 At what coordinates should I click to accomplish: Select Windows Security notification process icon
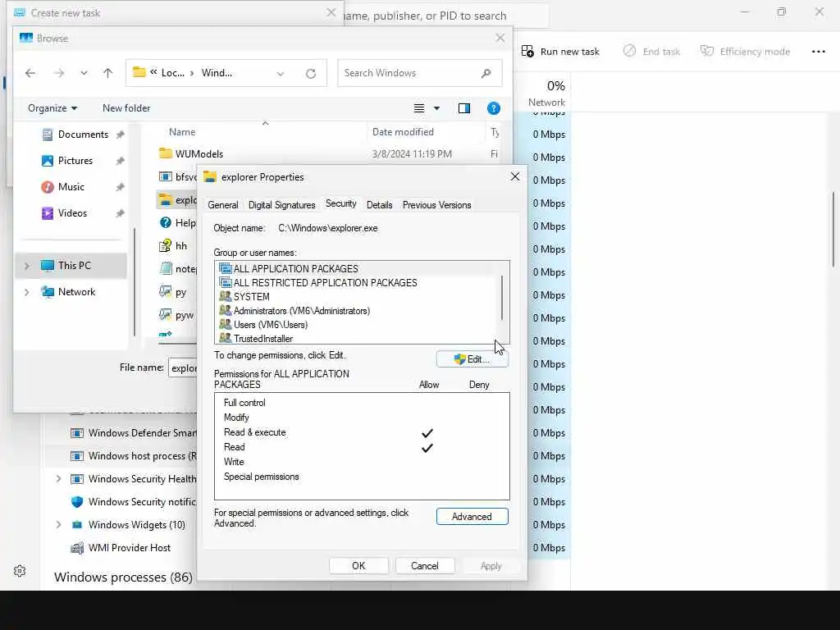click(77, 502)
